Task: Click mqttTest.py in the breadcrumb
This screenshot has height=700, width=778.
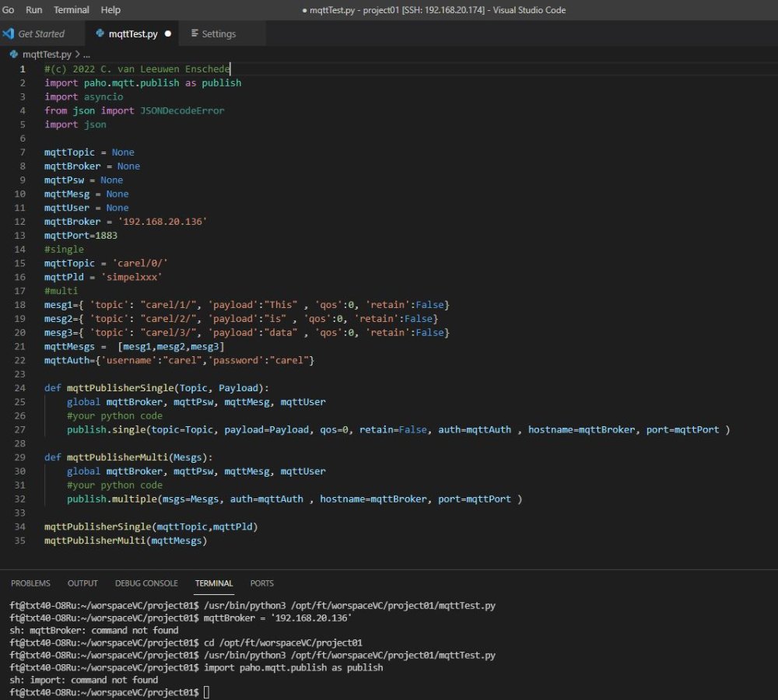Action: [47, 54]
